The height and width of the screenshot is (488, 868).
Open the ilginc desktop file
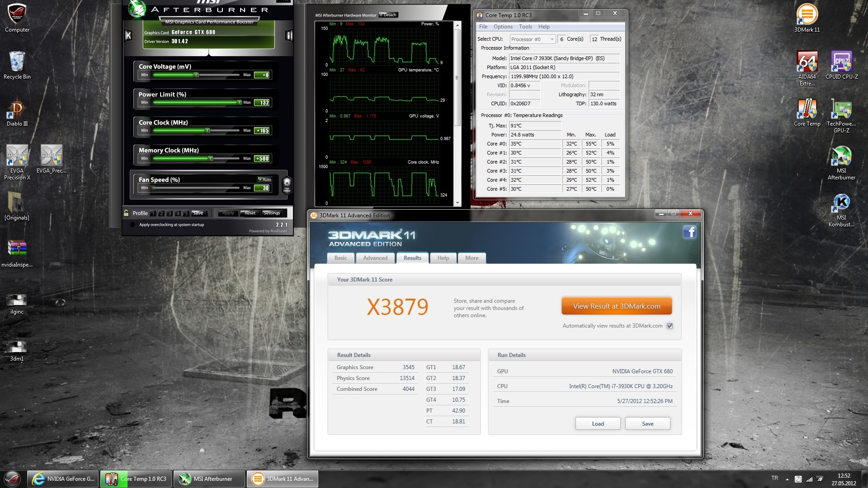point(17,304)
